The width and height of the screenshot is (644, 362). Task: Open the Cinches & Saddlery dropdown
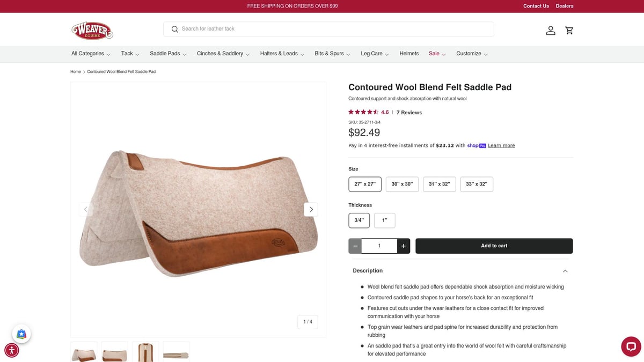tap(220, 54)
